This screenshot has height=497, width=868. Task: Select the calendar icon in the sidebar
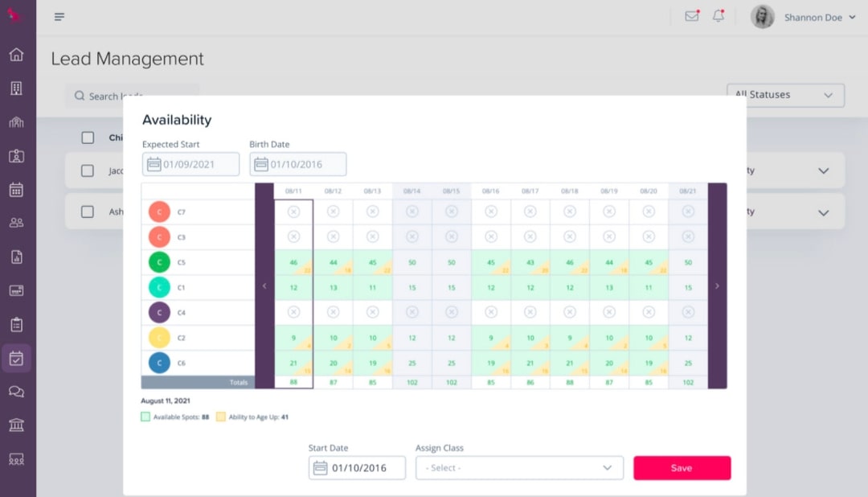[16, 190]
